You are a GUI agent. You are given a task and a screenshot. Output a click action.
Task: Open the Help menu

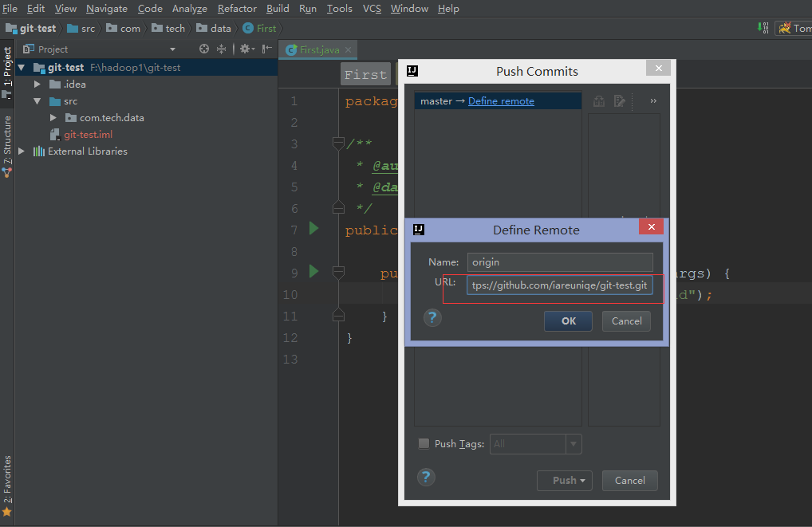coord(448,9)
